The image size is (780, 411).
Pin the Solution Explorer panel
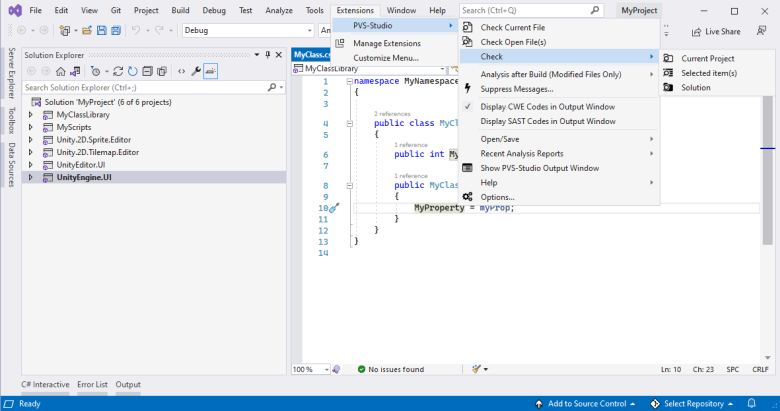tap(268, 55)
